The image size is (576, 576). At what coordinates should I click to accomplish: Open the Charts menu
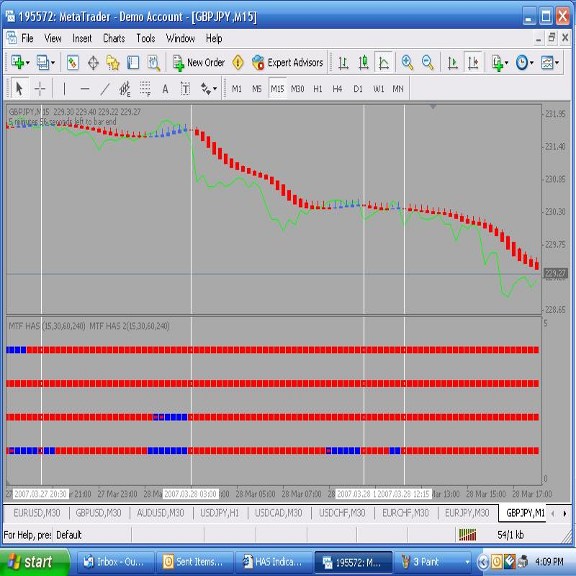pos(114,38)
